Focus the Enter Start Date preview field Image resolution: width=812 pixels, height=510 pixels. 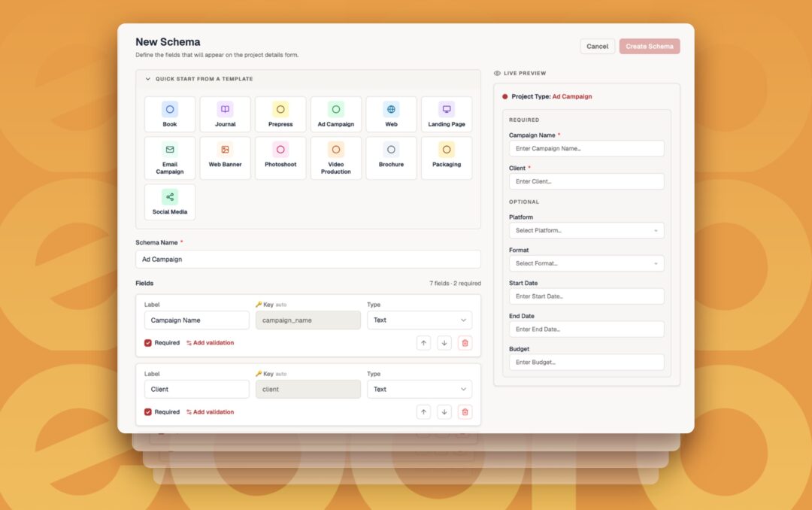pyautogui.click(x=586, y=296)
